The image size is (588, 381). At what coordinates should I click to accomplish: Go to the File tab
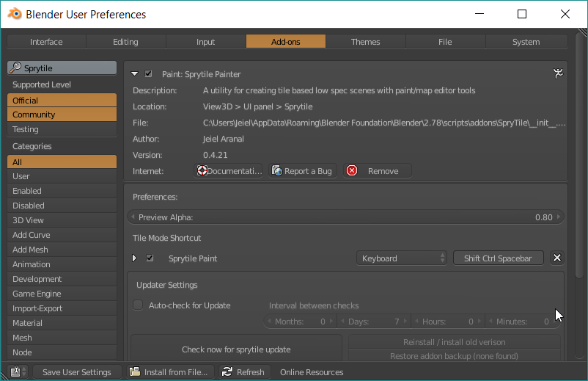click(x=445, y=42)
